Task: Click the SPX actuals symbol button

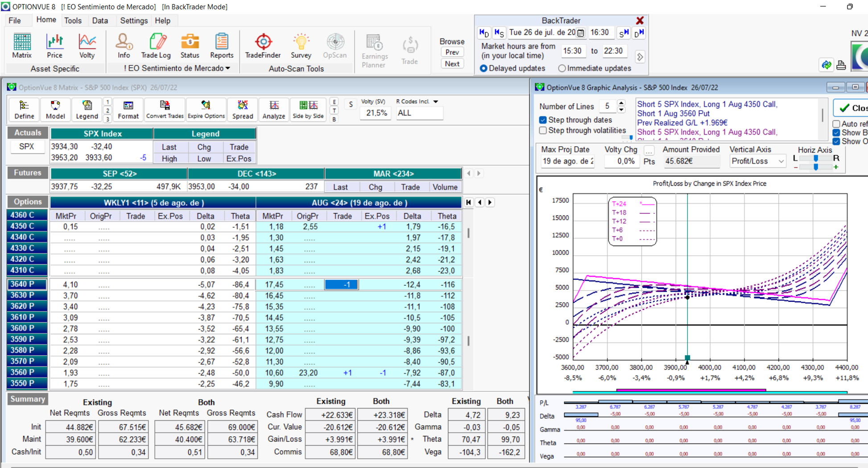Action: coord(27,147)
